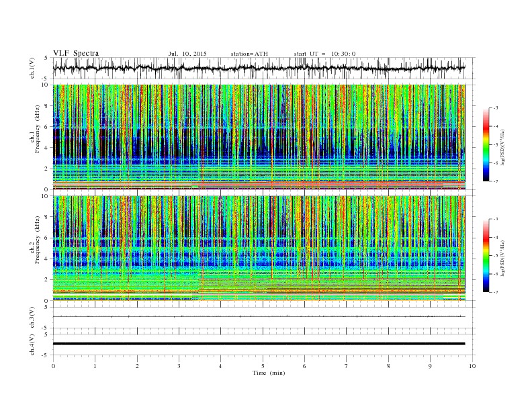Viewport: 532px width, 411px height.
Task: Click the "6" tick on the time axis
Action: pyautogui.click(x=304, y=366)
